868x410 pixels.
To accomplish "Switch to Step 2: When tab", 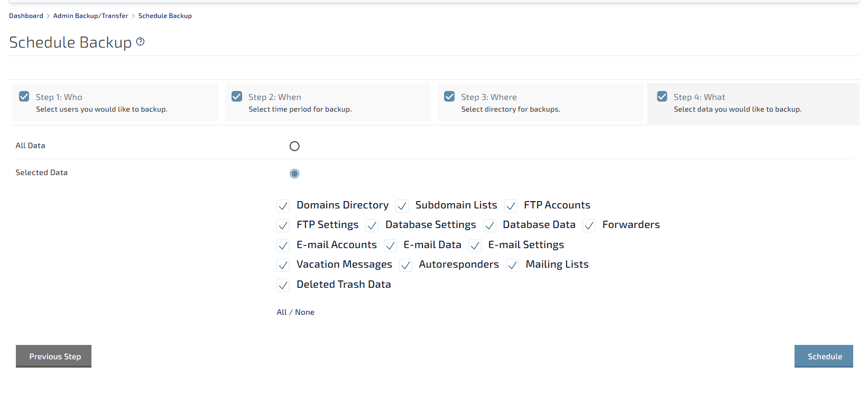I will pyautogui.click(x=327, y=103).
